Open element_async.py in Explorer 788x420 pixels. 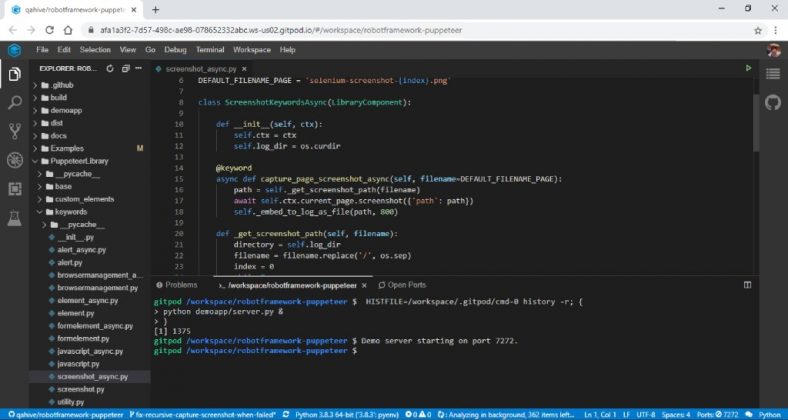87,300
